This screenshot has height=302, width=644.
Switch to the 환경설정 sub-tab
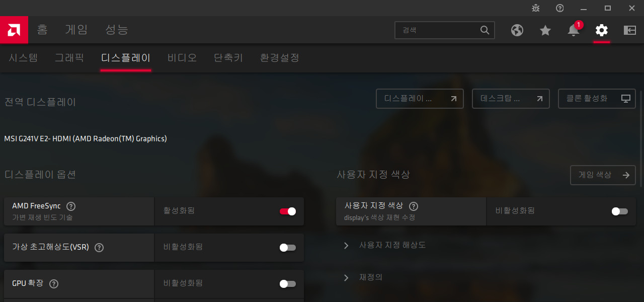(x=280, y=57)
